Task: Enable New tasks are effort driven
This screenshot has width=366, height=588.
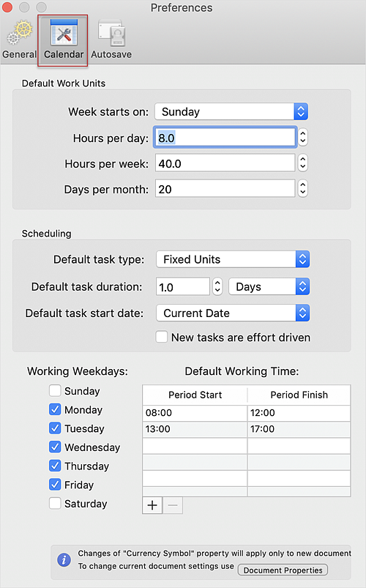Action: pos(162,337)
